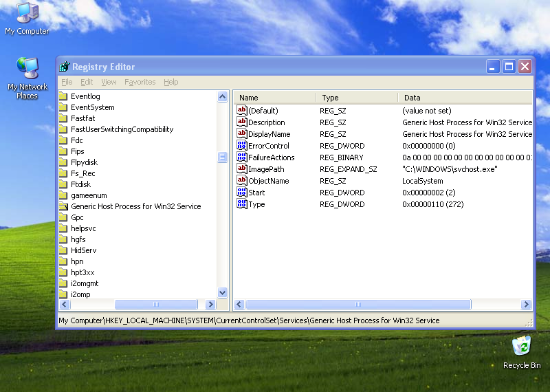The height and width of the screenshot is (392, 550).
Task: Click the ObjectName string value icon
Action: pos(242,180)
